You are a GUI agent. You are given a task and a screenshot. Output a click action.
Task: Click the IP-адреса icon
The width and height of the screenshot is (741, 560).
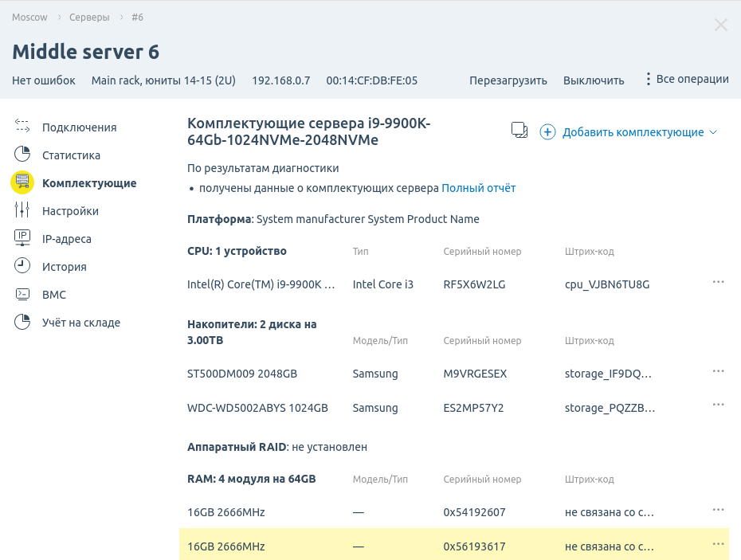tap(22, 238)
